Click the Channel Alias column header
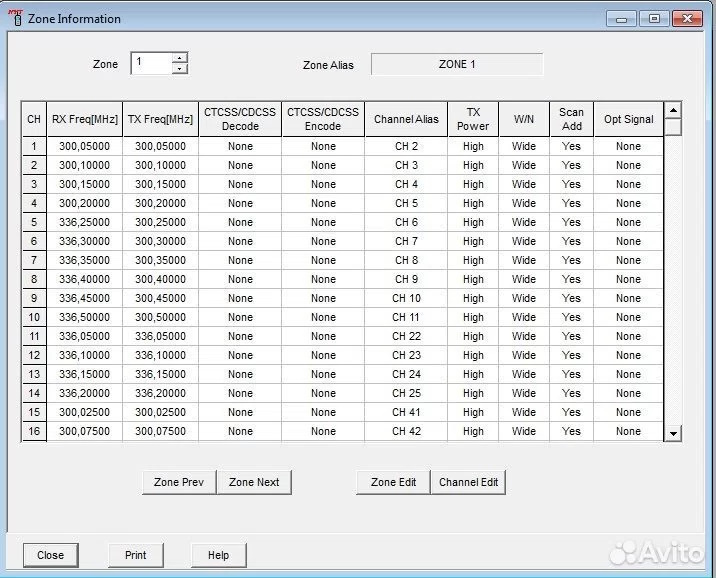This screenshot has height=578, width=716. [406, 119]
